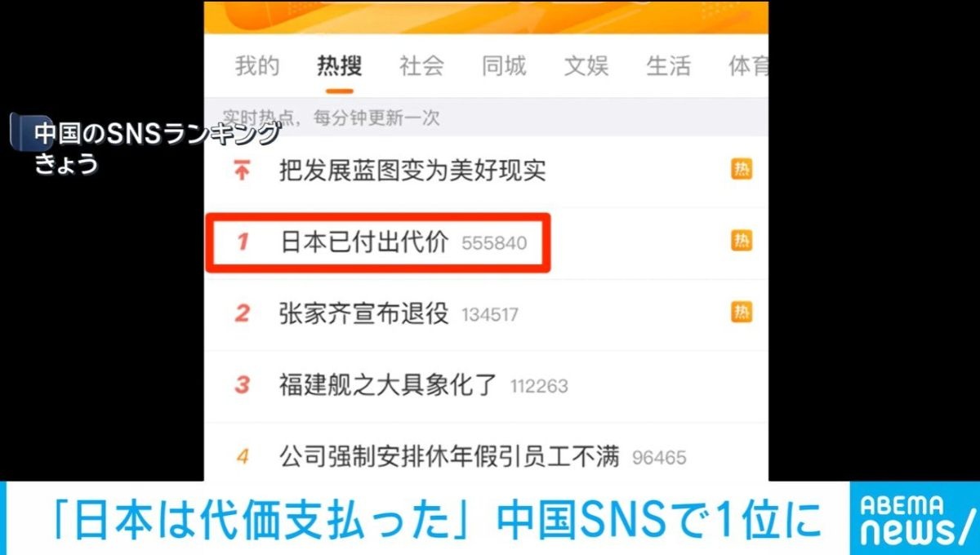
Task: Click the hot badge beside 张家齐宣布退役
Action: coord(742,312)
